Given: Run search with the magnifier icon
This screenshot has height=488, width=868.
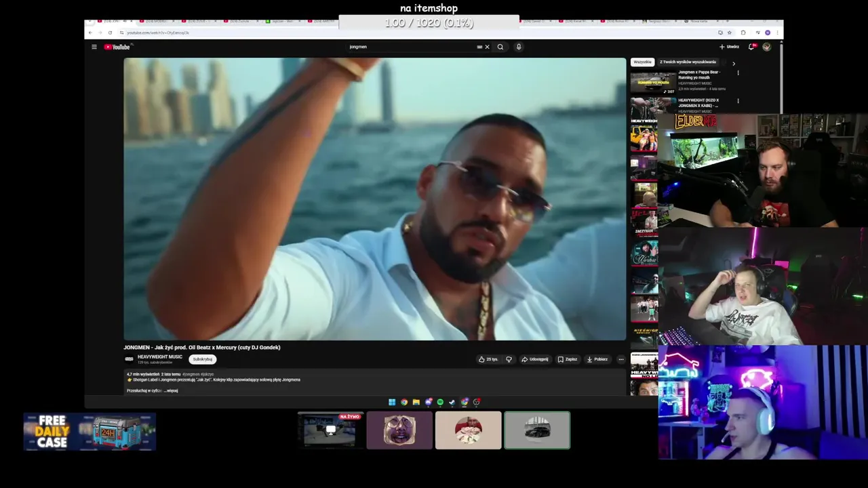Looking at the screenshot, I should [x=500, y=47].
